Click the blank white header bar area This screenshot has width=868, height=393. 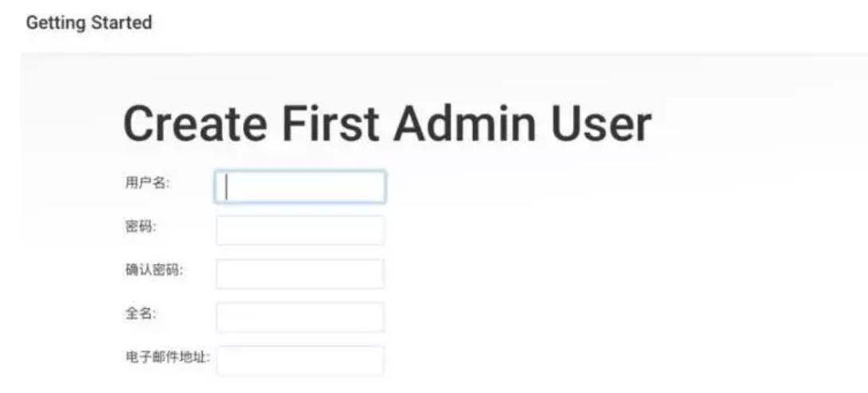click(x=498, y=25)
